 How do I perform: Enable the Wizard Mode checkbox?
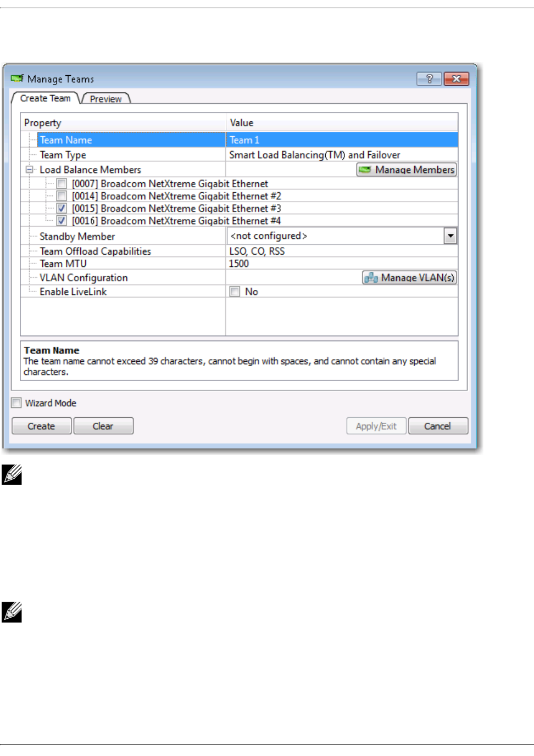click(16, 403)
